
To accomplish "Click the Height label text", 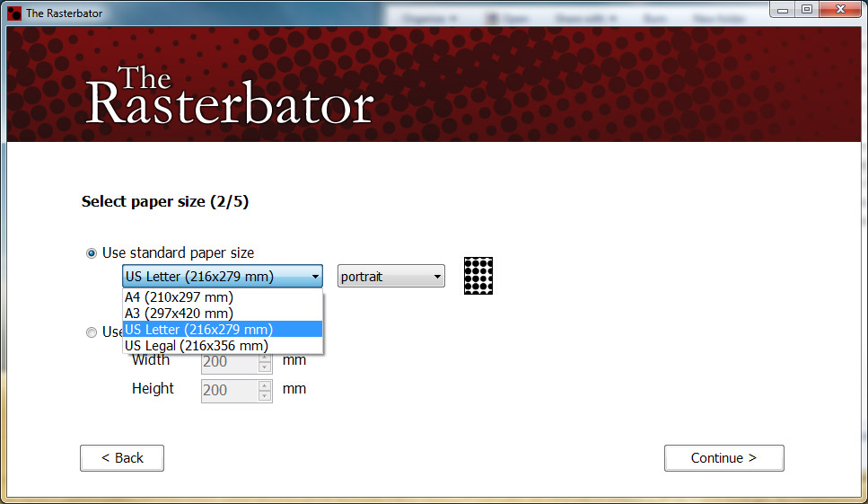I will [x=153, y=388].
